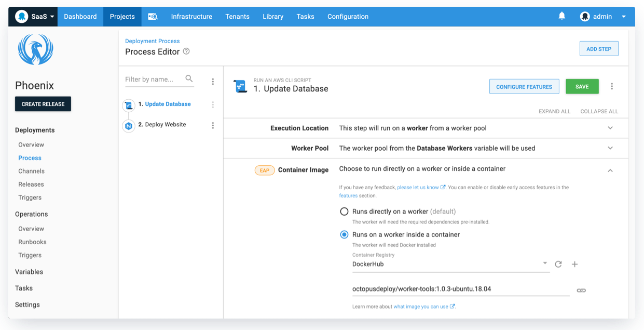Click the Deployment Process breadcrumb link
Image resolution: width=644 pixels, height=330 pixels.
click(x=153, y=41)
